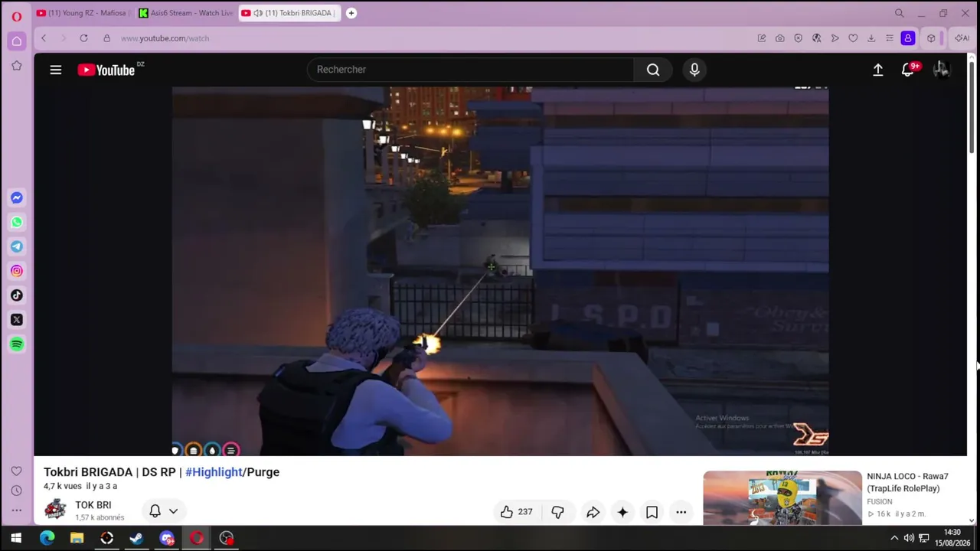Visit the TOK BRI channel name link

click(93, 505)
